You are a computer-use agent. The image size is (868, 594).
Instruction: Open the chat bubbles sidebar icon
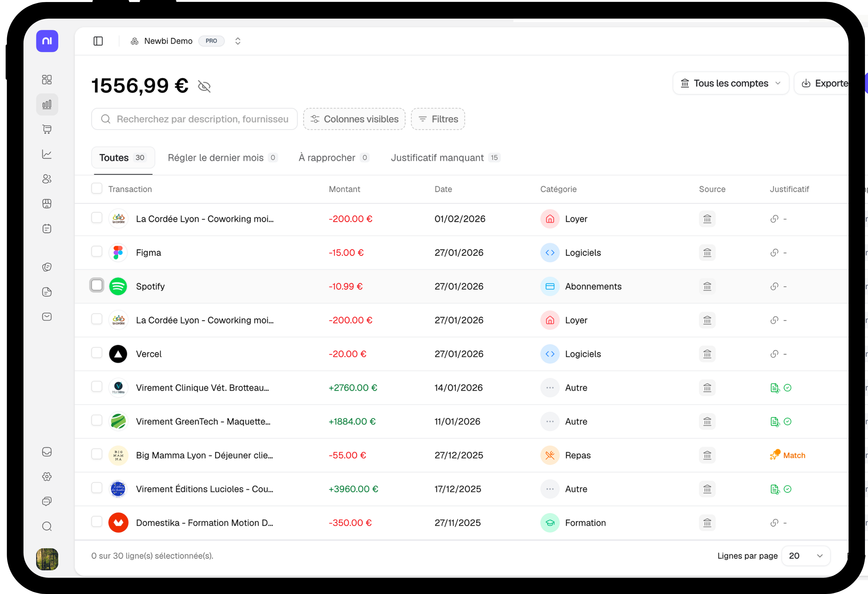(47, 501)
